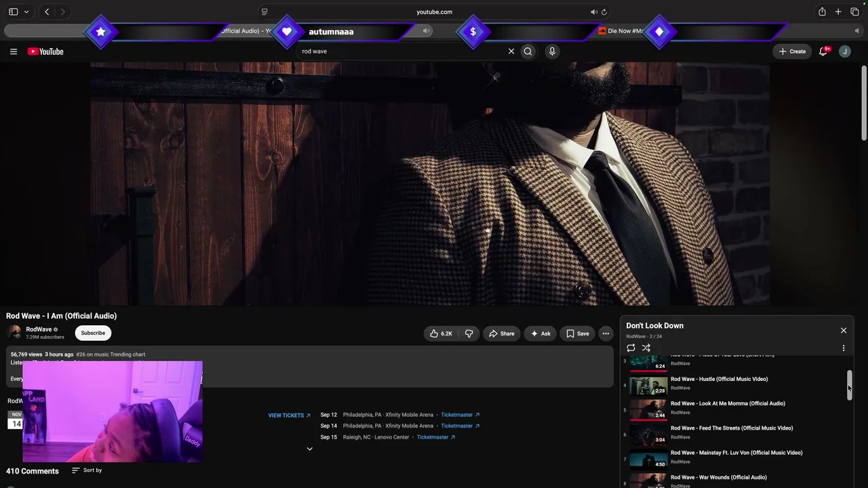Open the comments Sort by menu
The width and height of the screenshot is (868, 488).
pyautogui.click(x=87, y=470)
